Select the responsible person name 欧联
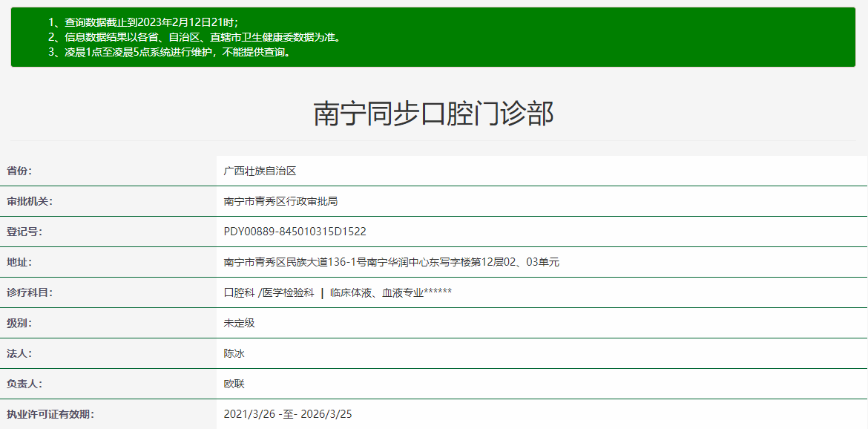Viewport: 868px width, 429px height. click(234, 384)
